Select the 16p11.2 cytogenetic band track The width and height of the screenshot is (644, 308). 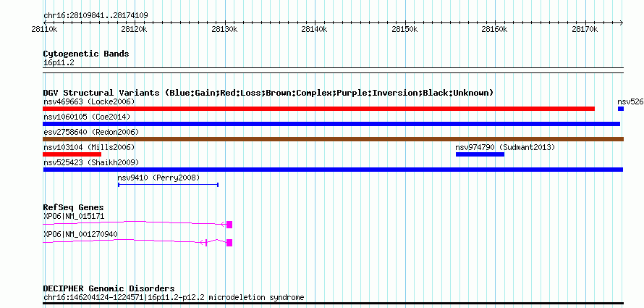[333, 70]
